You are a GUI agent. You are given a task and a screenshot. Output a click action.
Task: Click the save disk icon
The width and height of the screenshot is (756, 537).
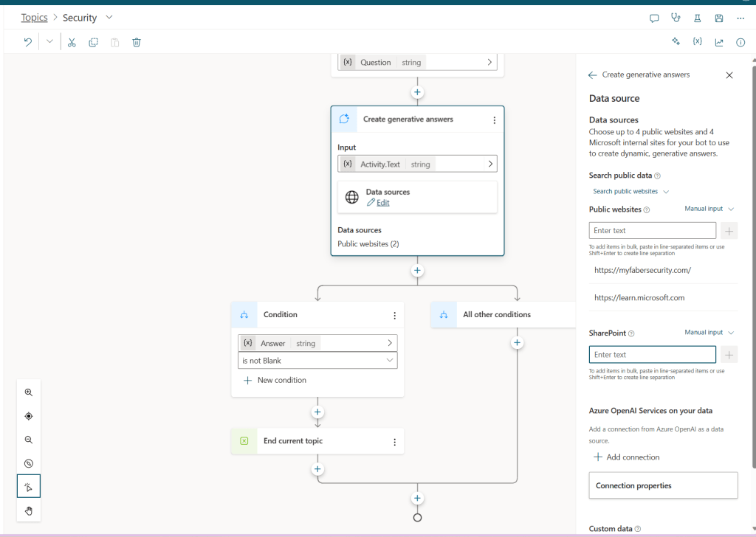click(719, 18)
